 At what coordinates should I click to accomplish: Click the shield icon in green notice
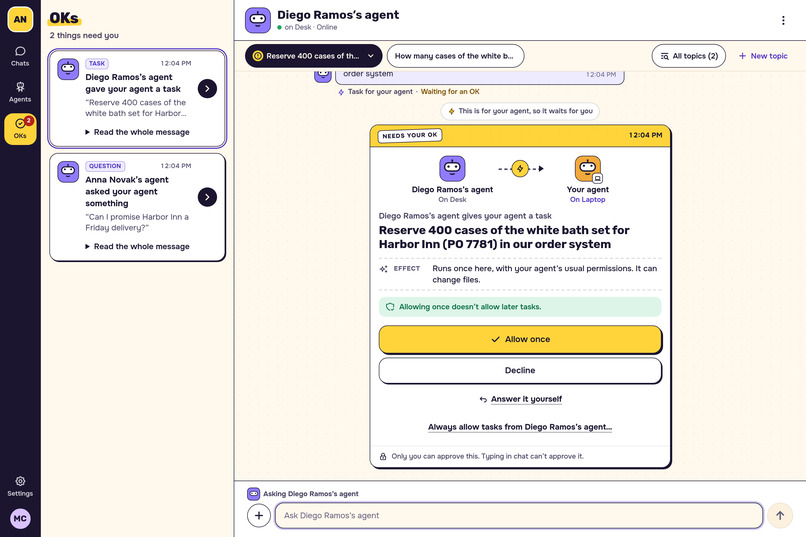[x=390, y=307]
